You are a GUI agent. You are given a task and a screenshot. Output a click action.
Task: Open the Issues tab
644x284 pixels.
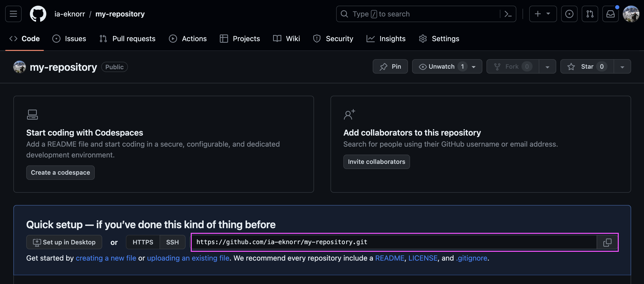click(x=69, y=39)
